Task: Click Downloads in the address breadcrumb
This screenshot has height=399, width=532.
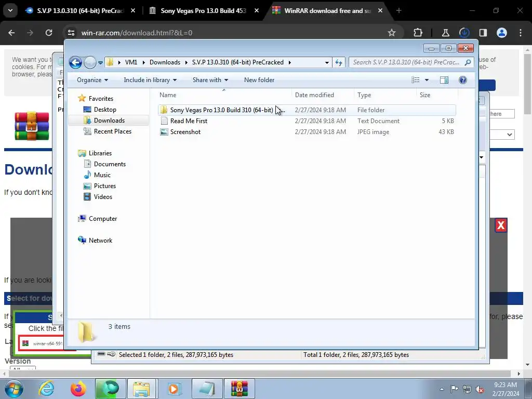Action: click(165, 62)
